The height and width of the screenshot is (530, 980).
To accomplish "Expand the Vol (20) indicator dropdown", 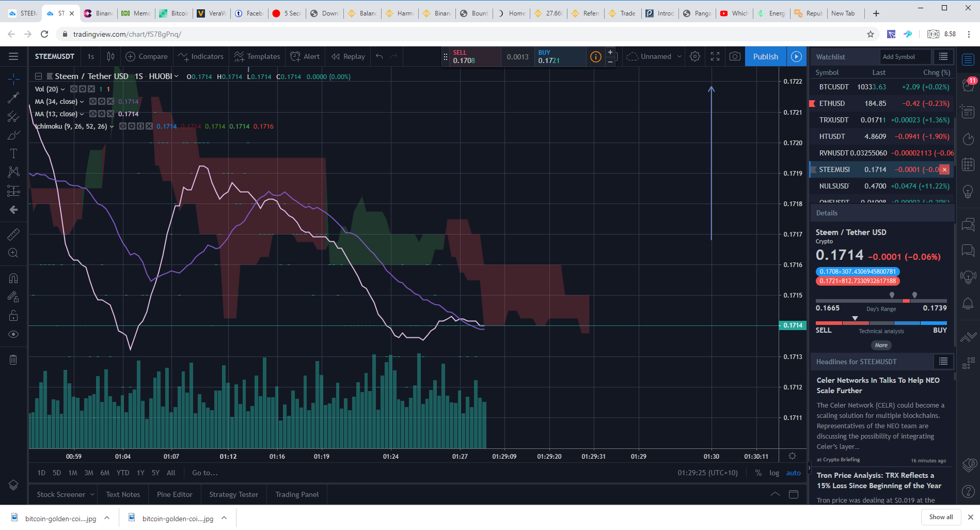I will pyautogui.click(x=63, y=89).
